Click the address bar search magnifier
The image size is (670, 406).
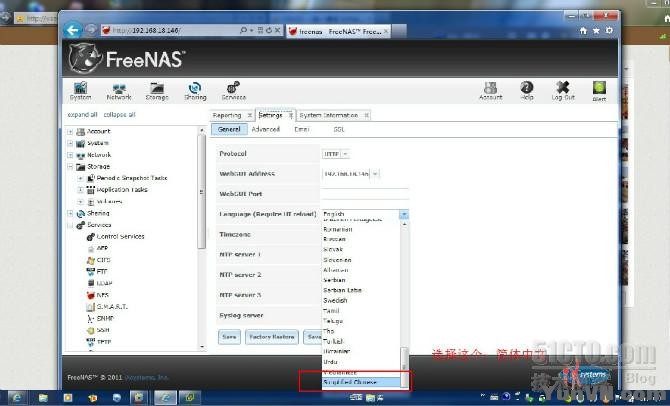point(244,30)
